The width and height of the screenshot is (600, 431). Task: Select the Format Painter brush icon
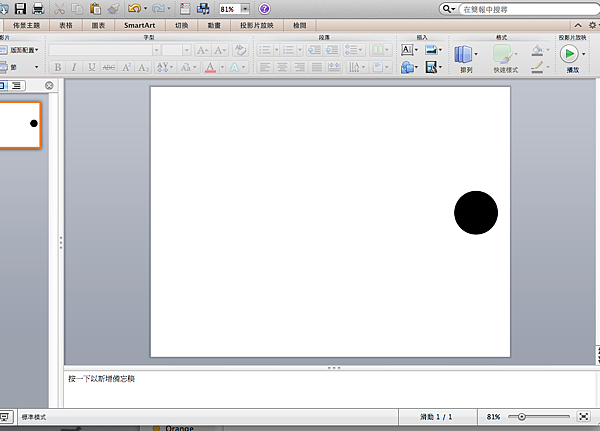tap(113, 8)
